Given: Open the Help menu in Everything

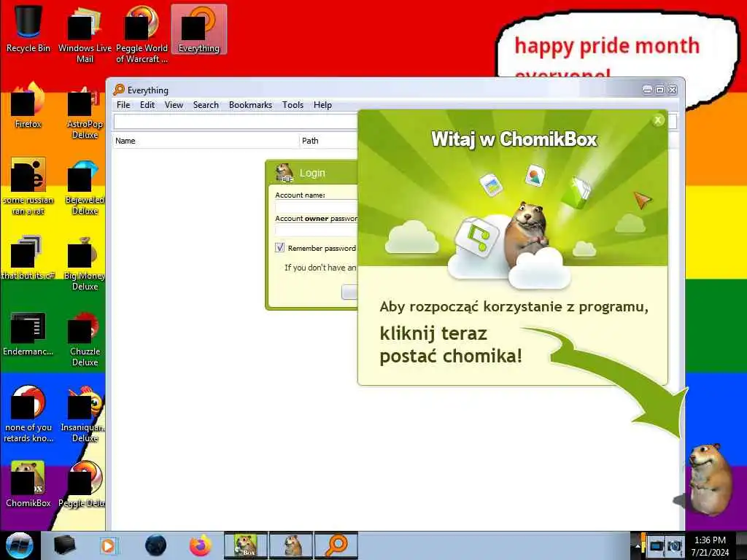Looking at the screenshot, I should [322, 105].
